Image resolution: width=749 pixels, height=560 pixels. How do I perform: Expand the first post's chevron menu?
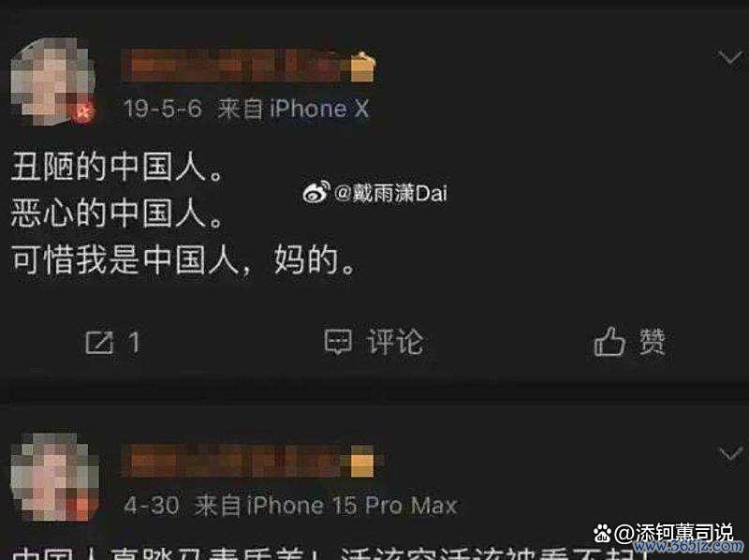point(731,58)
